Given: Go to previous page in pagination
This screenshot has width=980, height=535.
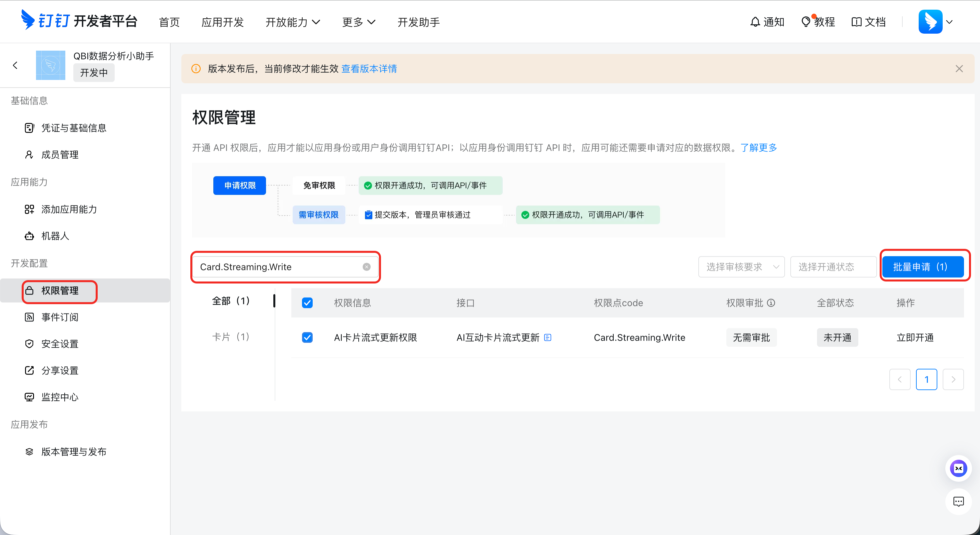Looking at the screenshot, I should click(900, 379).
